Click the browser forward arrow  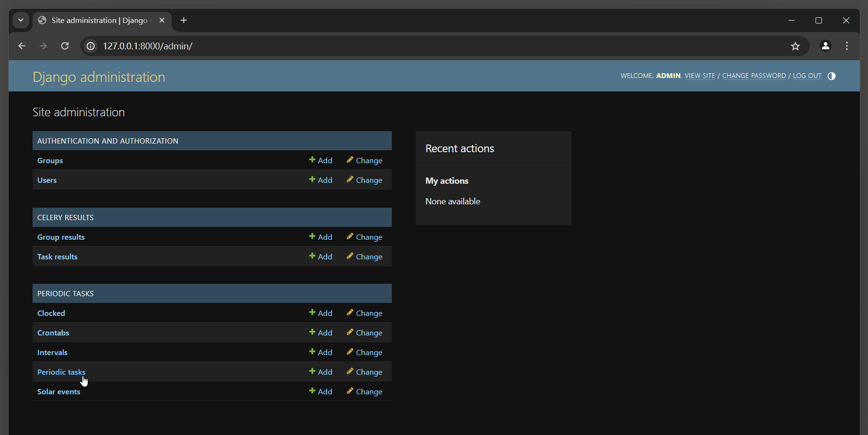tap(43, 46)
